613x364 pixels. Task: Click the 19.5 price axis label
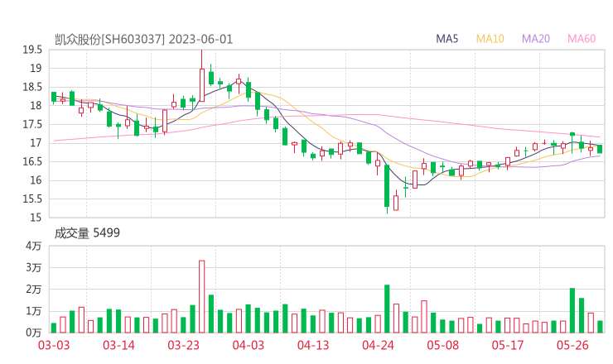pos(32,50)
